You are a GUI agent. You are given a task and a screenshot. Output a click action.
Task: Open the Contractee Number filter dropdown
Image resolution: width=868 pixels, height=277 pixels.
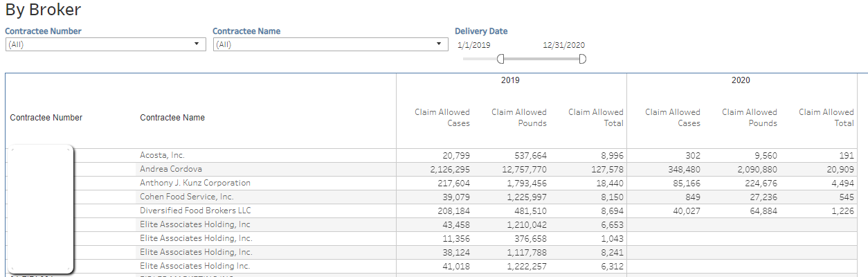tap(106, 44)
